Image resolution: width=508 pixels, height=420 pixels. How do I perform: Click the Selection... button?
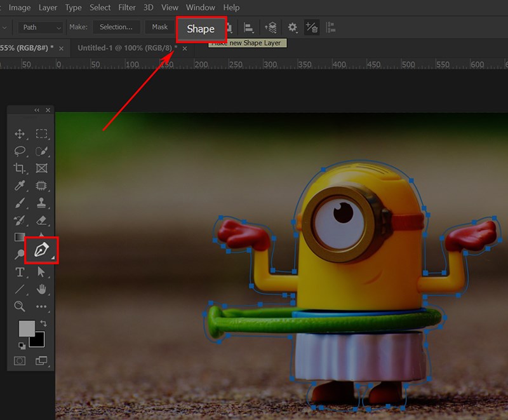[116, 27]
